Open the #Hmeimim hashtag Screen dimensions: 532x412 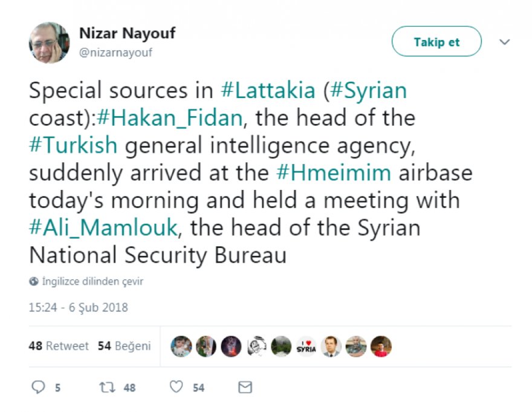[334, 172]
